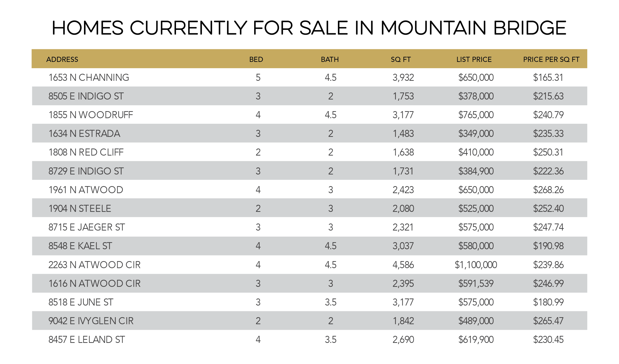This screenshot has height=364, width=619.
Task: Click the page title about Mountain Bridge
Action: [309, 28]
